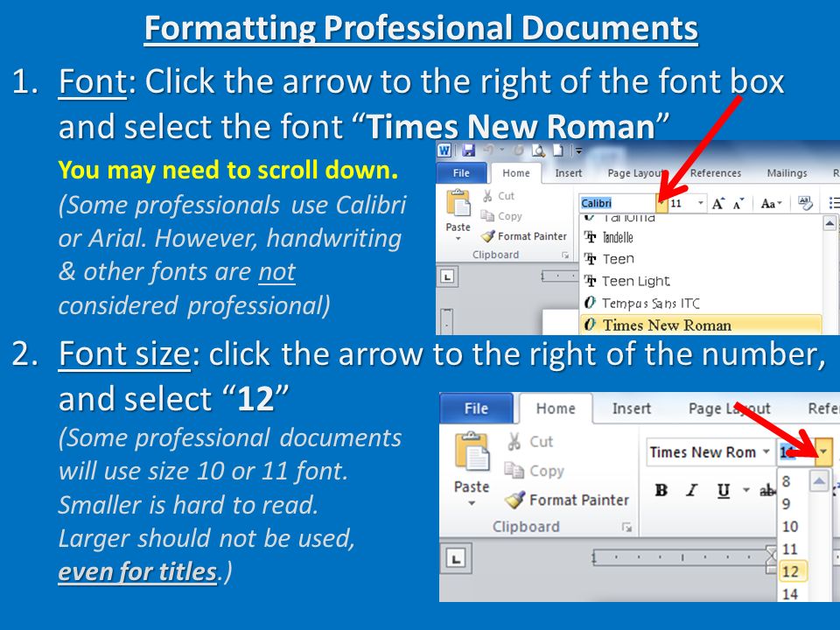
Task: Click the tab selector L box in lower screenshot
Action: coord(456,559)
